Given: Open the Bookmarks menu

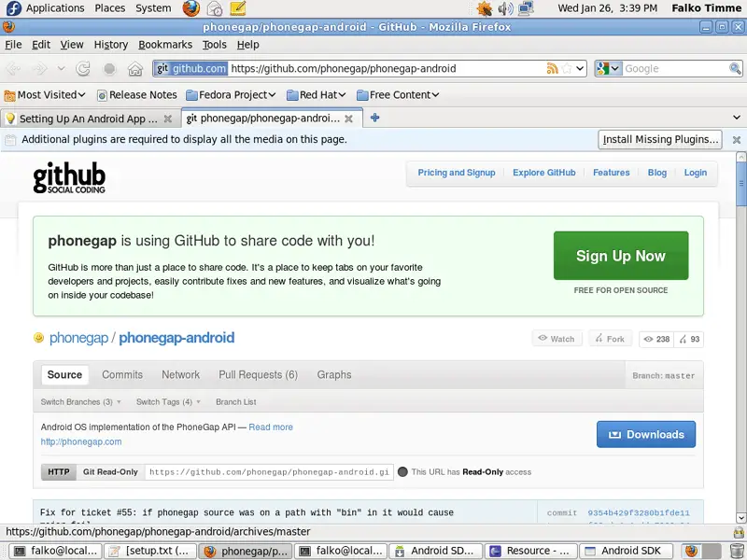Looking at the screenshot, I should point(165,45).
